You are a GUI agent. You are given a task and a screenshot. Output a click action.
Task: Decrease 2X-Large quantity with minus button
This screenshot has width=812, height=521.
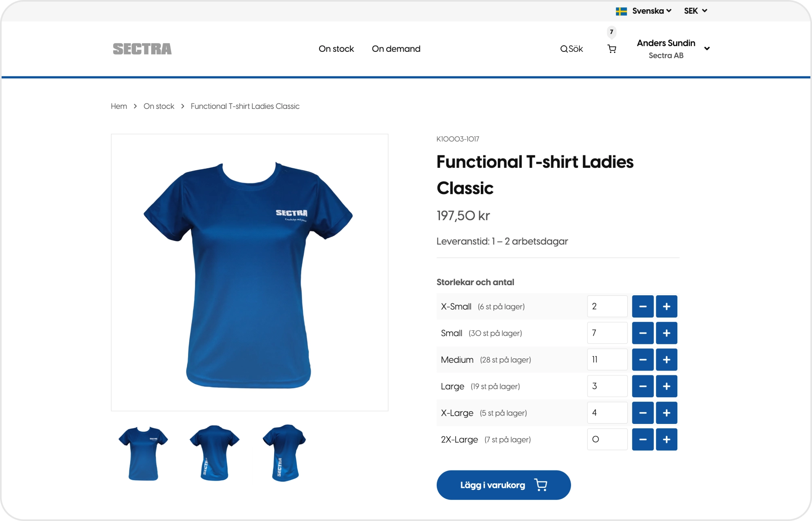tap(643, 439)
